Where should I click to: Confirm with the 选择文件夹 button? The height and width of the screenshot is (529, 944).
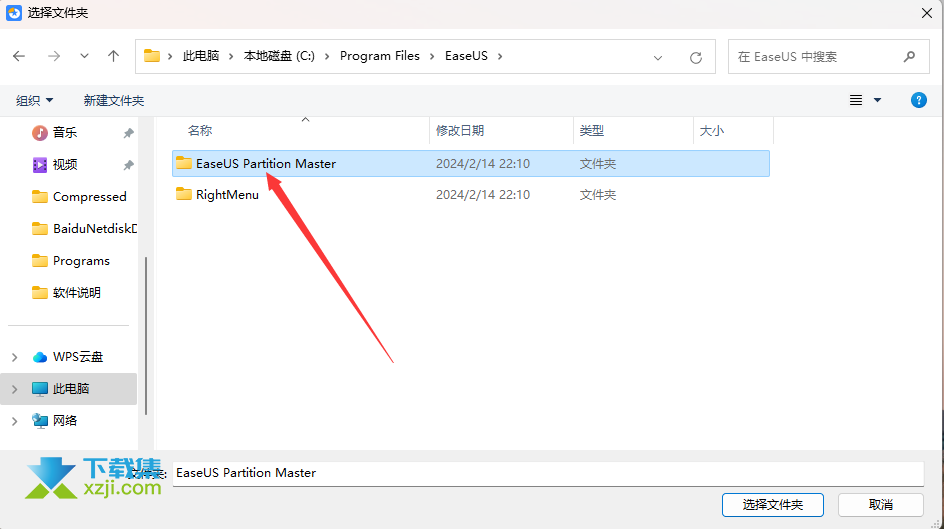[x=772, y=505]
